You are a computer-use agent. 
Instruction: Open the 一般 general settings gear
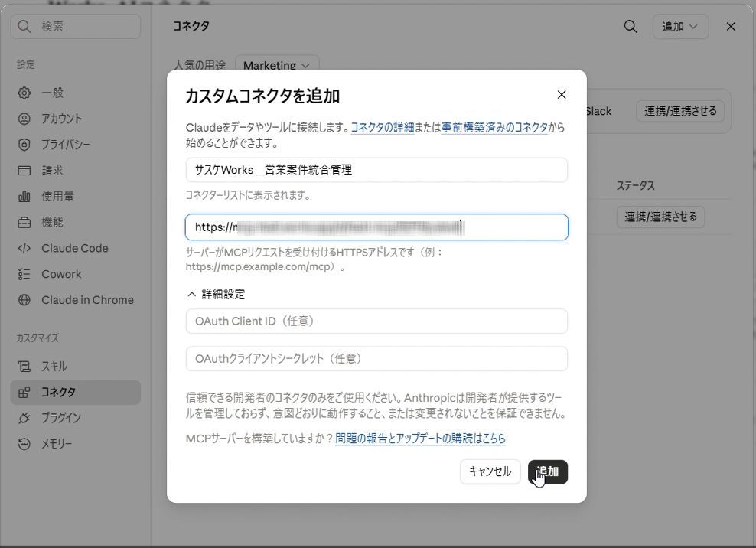[x=75, y=93]
